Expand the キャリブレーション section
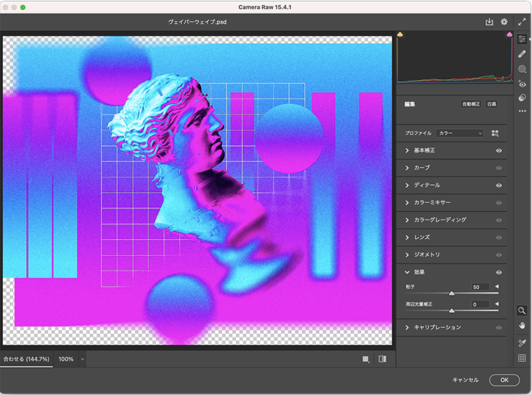 click(x=407, y=327)
